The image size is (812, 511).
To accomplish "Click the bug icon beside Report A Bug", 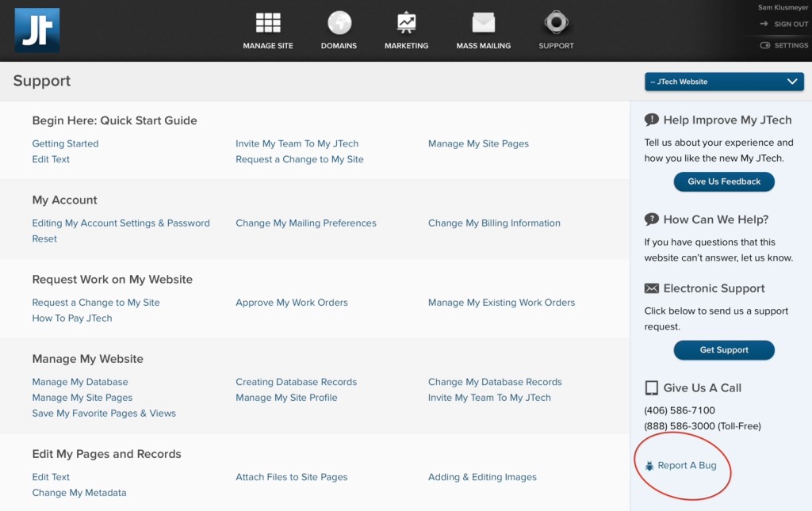I will click(x=649, y=466).
